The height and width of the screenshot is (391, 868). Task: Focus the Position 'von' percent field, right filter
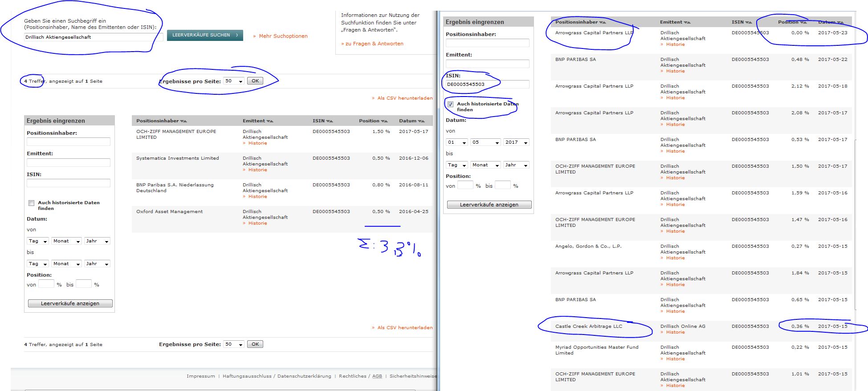[x=465, y=185]
